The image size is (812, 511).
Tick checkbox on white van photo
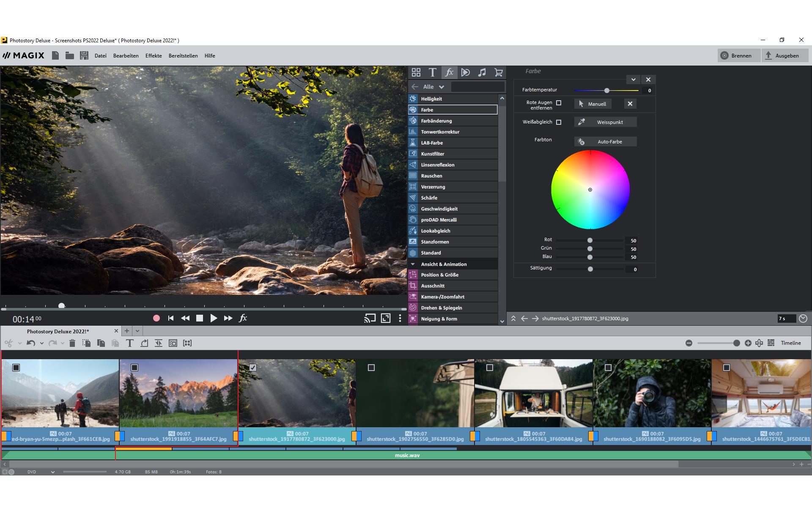click(490, 368)
